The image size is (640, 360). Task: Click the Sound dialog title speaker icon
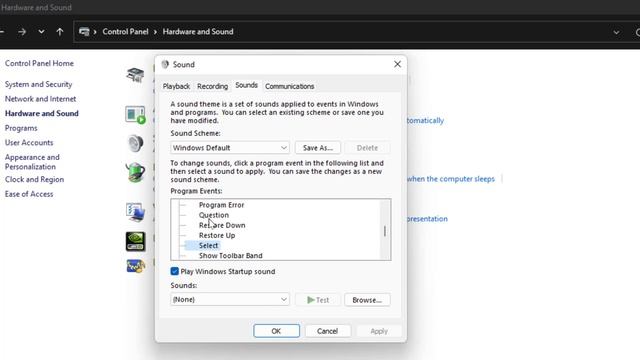pos(165,64)
